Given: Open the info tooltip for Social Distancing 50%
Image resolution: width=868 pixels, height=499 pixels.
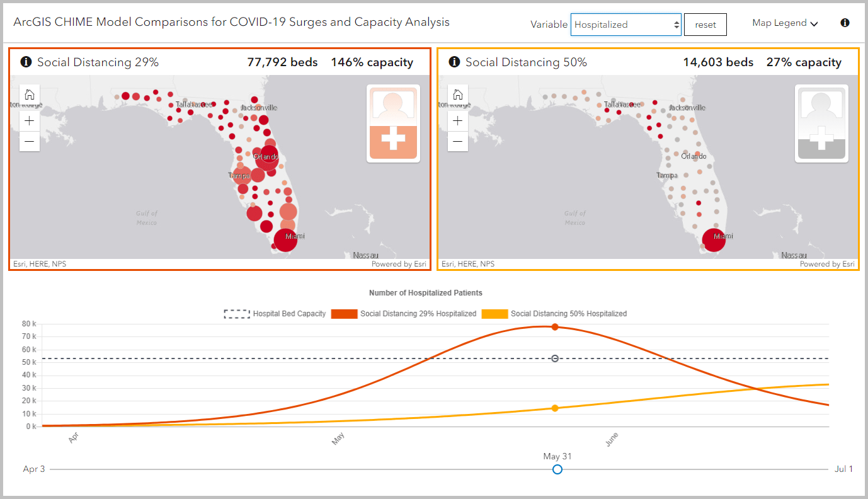Looking at the screenshot, I should [454, 62].
